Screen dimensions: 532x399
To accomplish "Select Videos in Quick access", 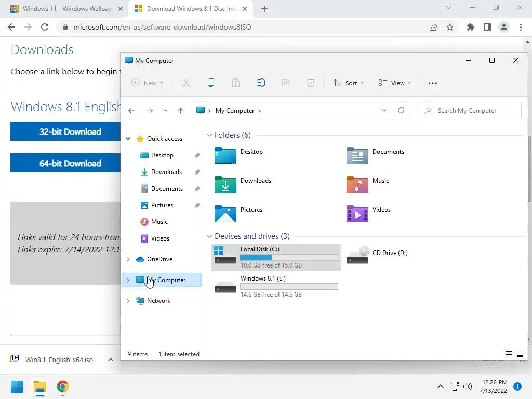I will click(160, 238).
